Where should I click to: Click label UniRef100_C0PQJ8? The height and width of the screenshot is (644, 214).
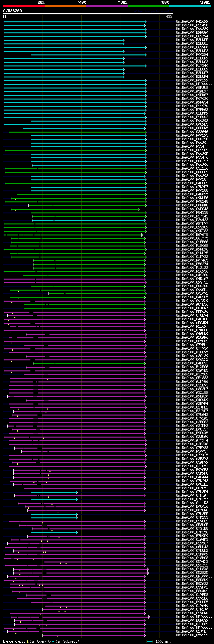point(192,209)
